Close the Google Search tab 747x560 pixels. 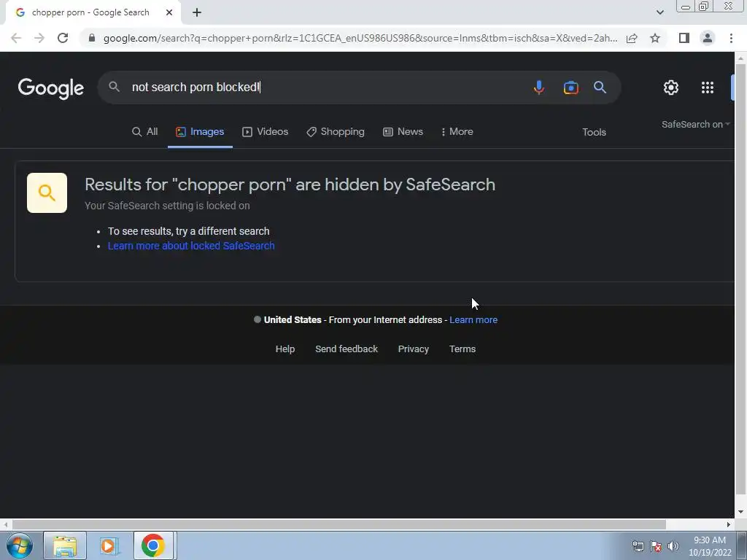(x=169, y=13)
